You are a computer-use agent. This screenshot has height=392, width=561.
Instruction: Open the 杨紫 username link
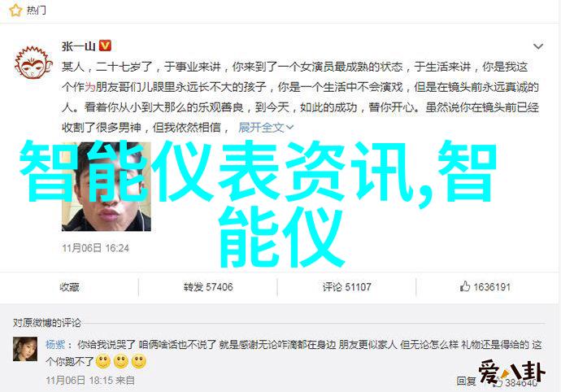pos(55,344)
